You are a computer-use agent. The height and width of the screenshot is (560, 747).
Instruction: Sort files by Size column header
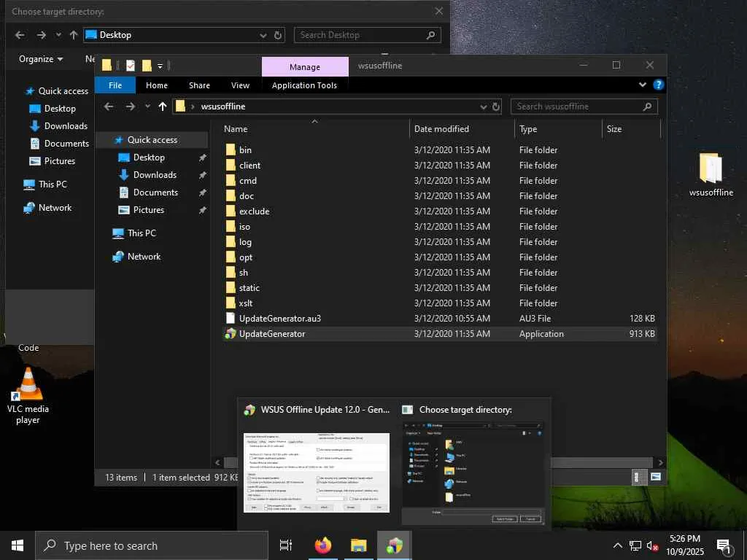pos(631,128)
